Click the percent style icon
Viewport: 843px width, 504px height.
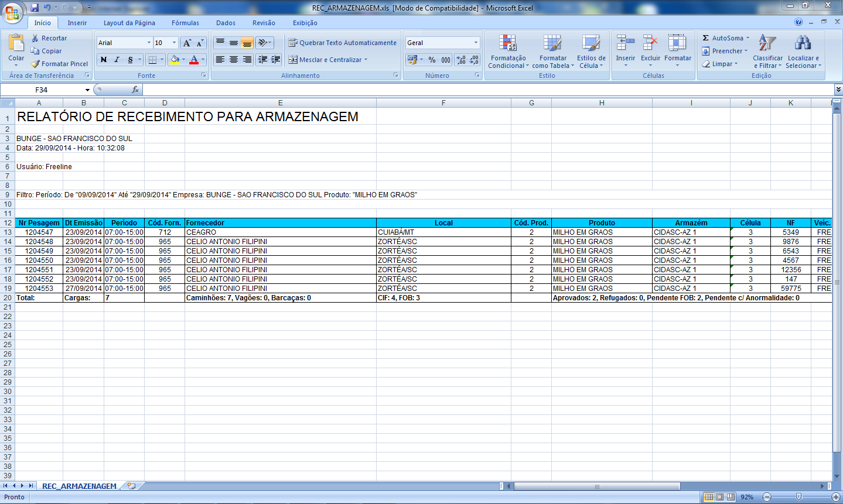[432, 60]
